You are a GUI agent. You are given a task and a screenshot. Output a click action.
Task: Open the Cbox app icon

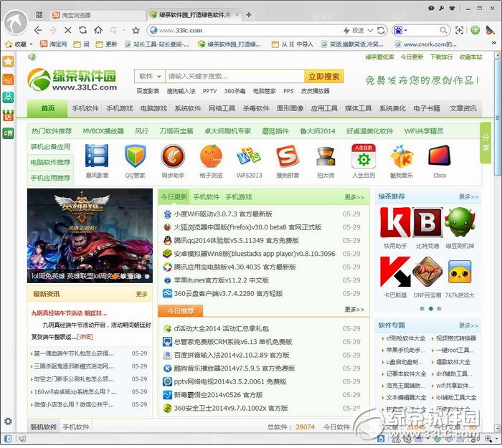(x=439, y=161)
